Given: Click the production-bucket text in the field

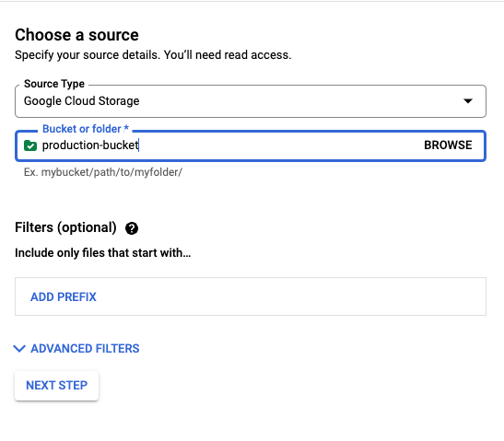Looking at the screenshot, I should click(90, 145).
